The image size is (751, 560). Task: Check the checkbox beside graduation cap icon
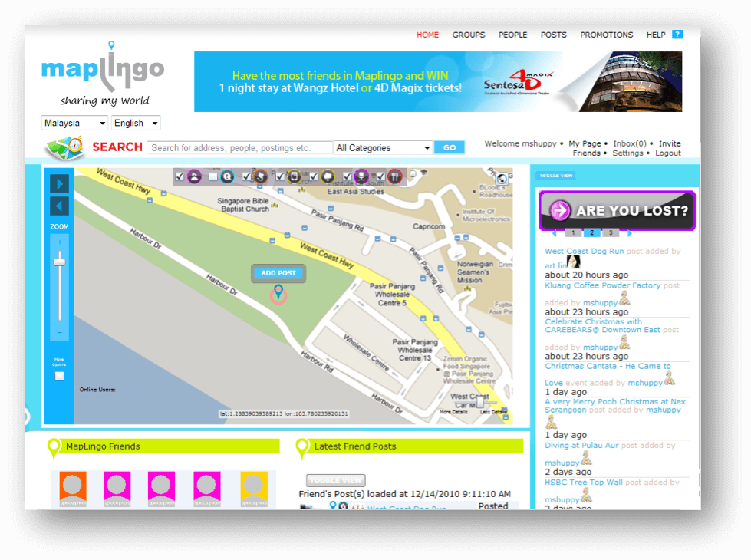point(413,173)
